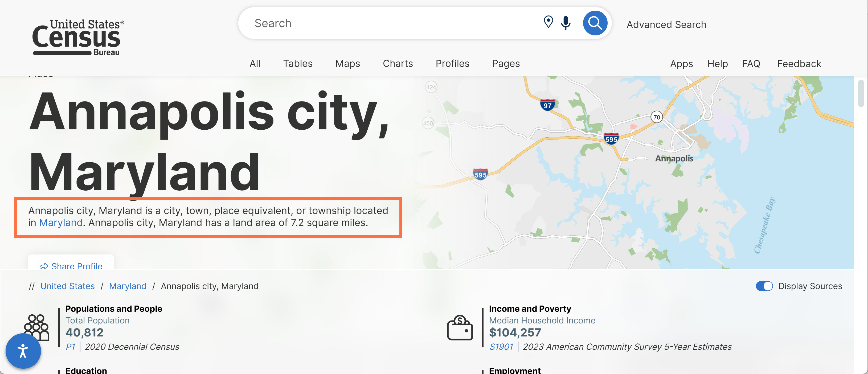This screenshot has width=868, height=374.
Task: Click into the Search input field
Action: coord(394,23)
